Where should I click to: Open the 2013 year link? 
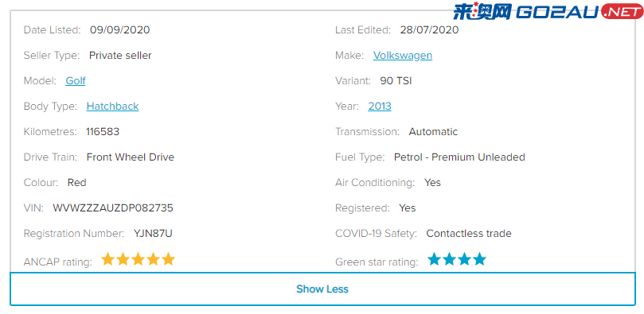point(380,107)
